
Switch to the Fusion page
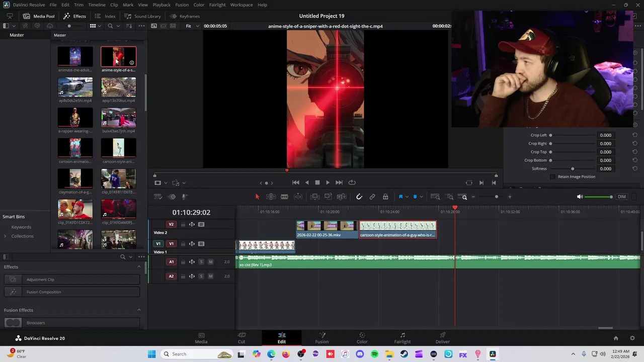click(x=322, y=338)
